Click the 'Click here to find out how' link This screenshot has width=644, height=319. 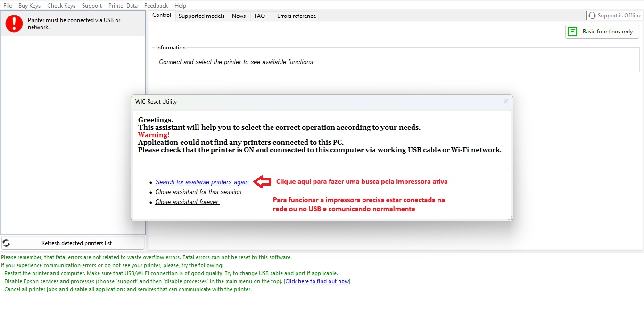pyautogui.click(x=317, y=282)
